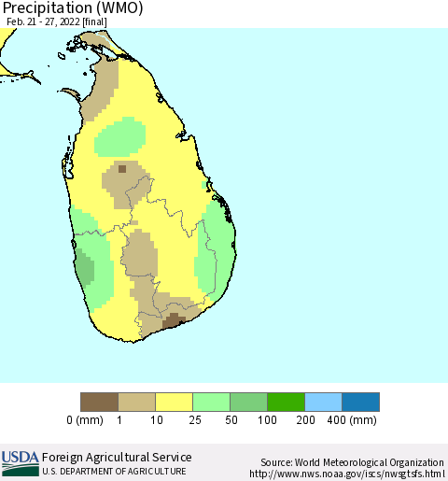Click the dark brown patch on south coast
This screenshot has width=448, height=481.
[174, 321]
